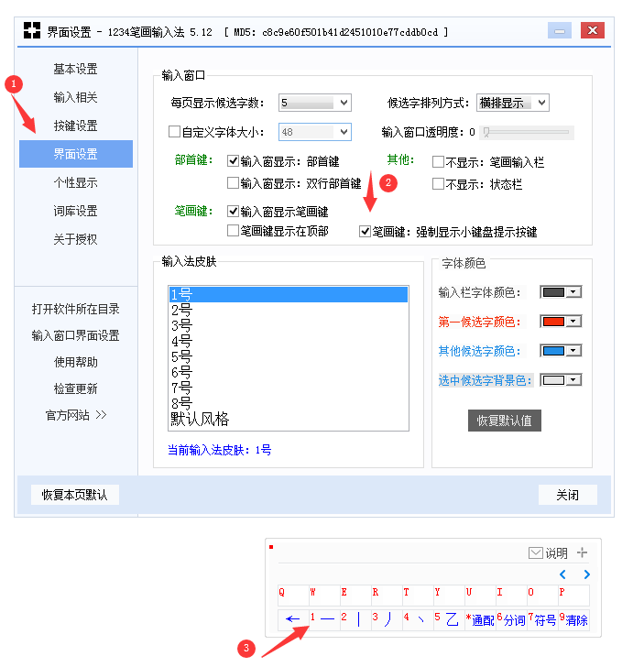Open 其他候选字颜色 color dropdown arrow
This screenshot has width=644, height=667.
573,351
